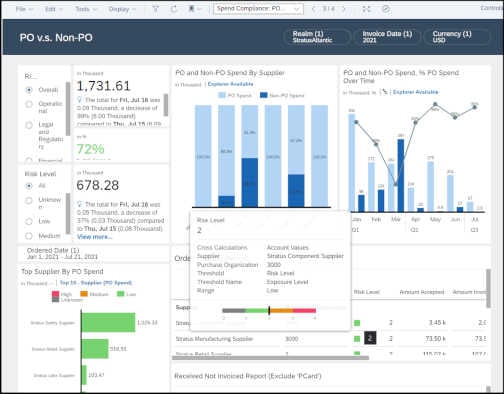Click scrollbar of the 1,731.61 insight text

click(x=166, y=105)
